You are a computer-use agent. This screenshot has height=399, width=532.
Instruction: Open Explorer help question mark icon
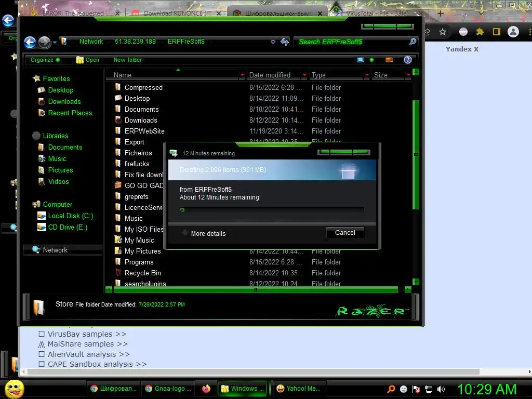pyautogui.click(x=407, y=60)
